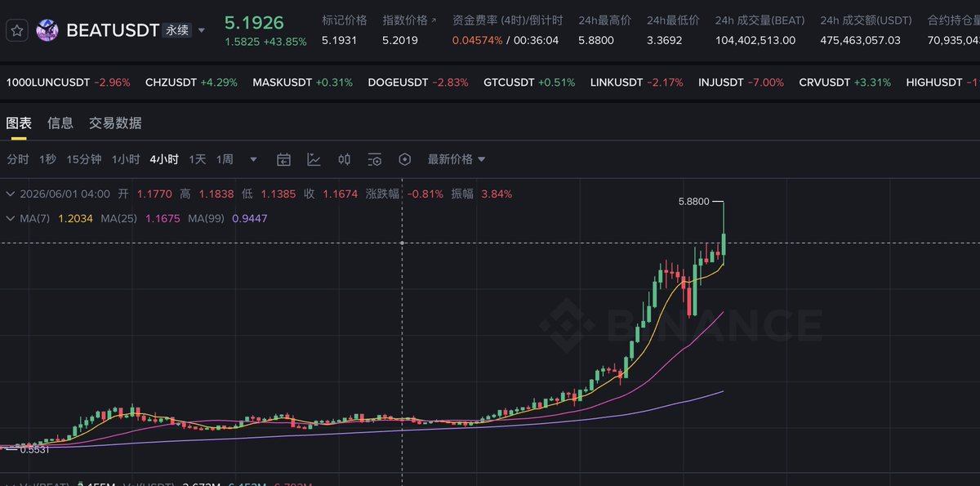Image resolution: width=980 pixels, height=486 pixels.
Task: Collapse the MA indicator legend chevron
Action: click(x=10, y=218)
